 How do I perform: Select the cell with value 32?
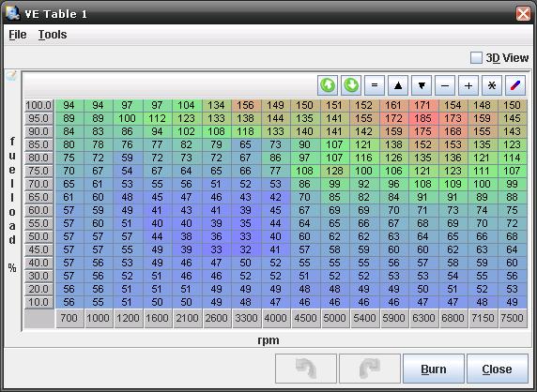[246, 249]
